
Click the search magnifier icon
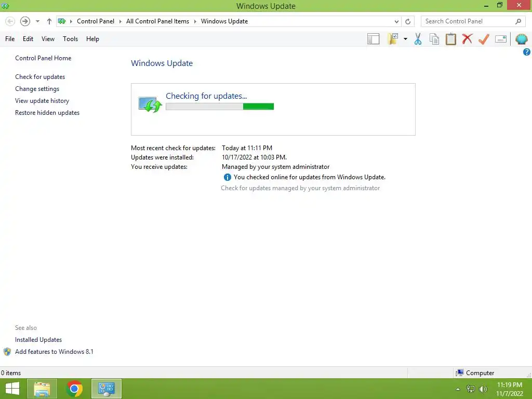(x=518, y=21)
